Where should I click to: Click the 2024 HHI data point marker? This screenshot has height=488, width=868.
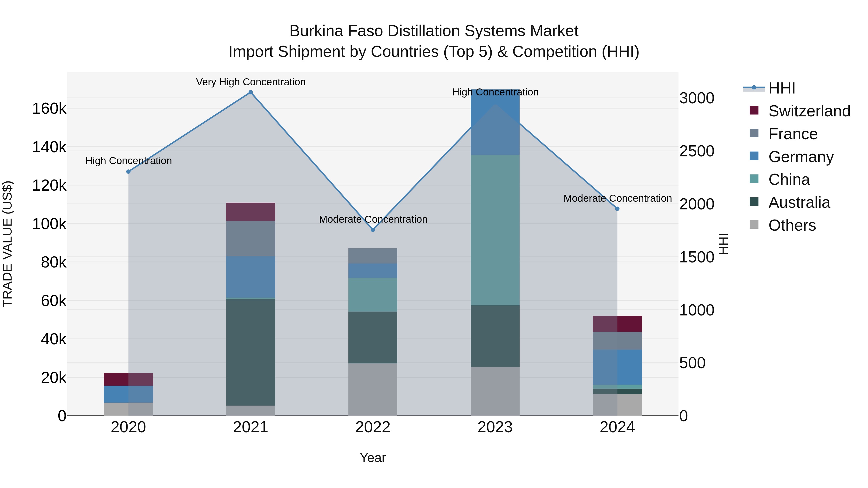[x=617, y=209]
